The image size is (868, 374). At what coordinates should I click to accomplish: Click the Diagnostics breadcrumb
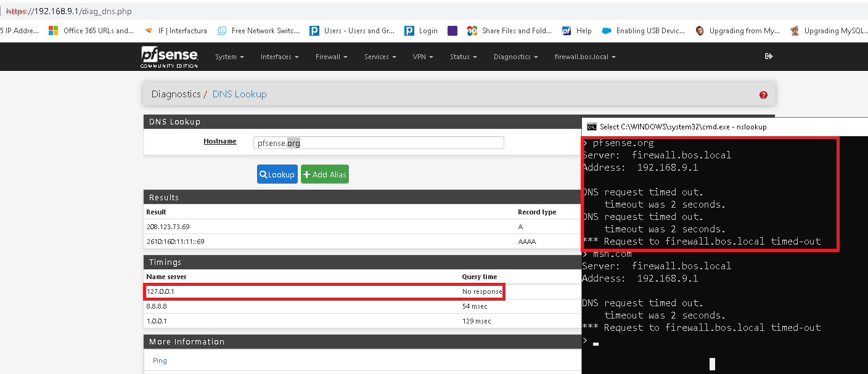(x=176, y=94)
